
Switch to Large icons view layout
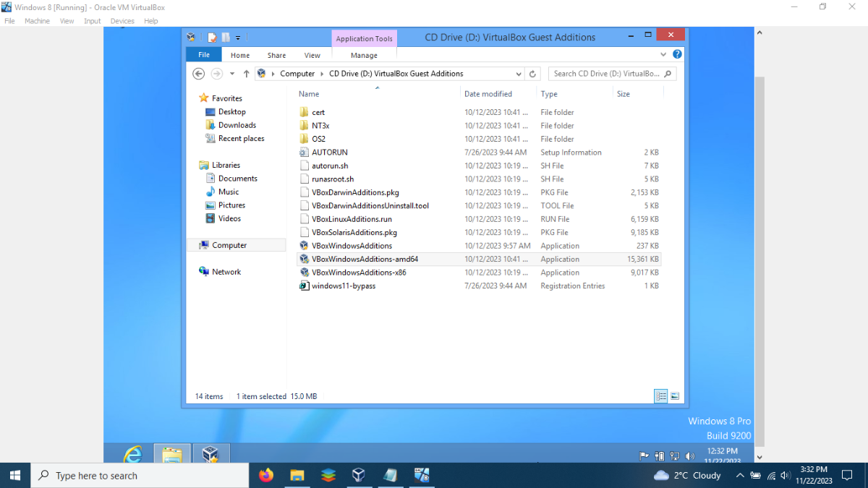coord(675,396)
